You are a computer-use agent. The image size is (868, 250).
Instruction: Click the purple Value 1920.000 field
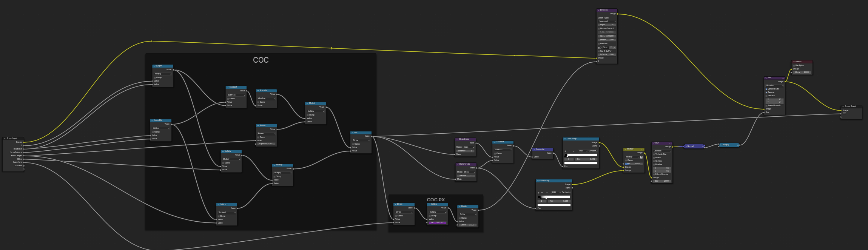[x=437, y=222]
